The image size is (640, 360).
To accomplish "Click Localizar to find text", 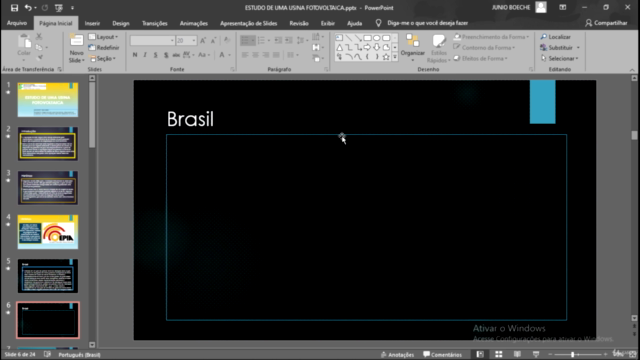I will tap(556, 37).
